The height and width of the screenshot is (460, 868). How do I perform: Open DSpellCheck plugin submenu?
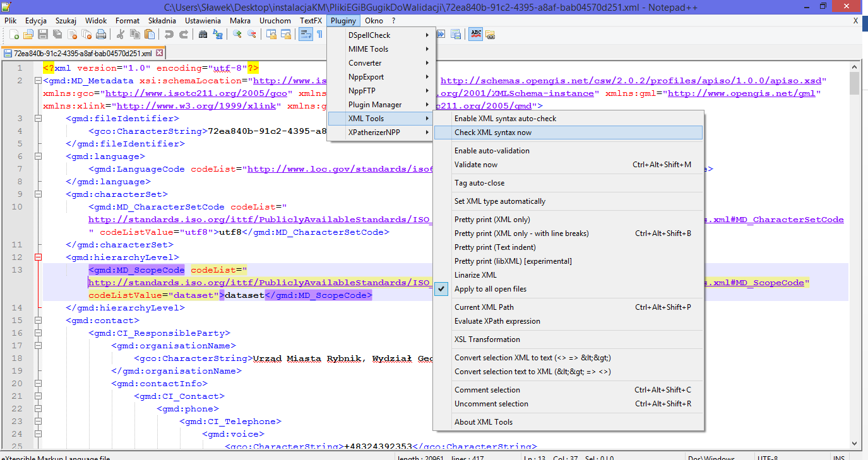point(381,35)
